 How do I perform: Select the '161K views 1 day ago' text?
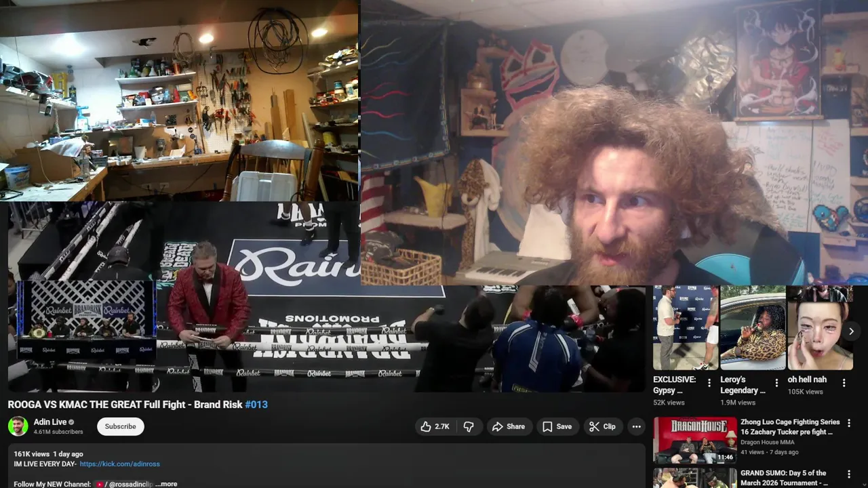[48, 454]
